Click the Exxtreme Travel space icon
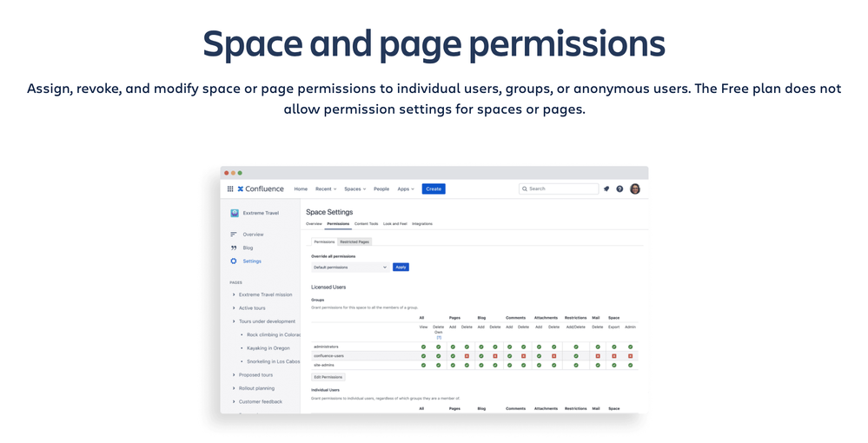This screenshot has width=868, height=443. tap(235, 213)
